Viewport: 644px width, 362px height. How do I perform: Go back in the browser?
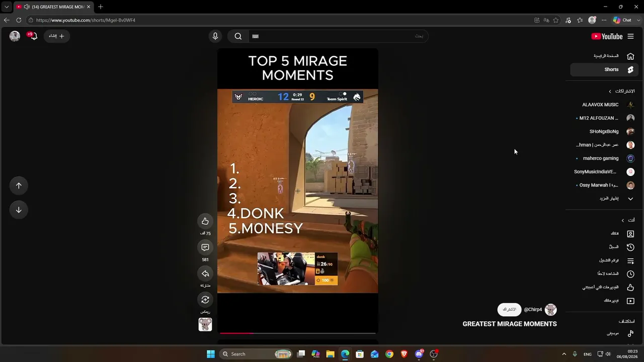point(7,20)
